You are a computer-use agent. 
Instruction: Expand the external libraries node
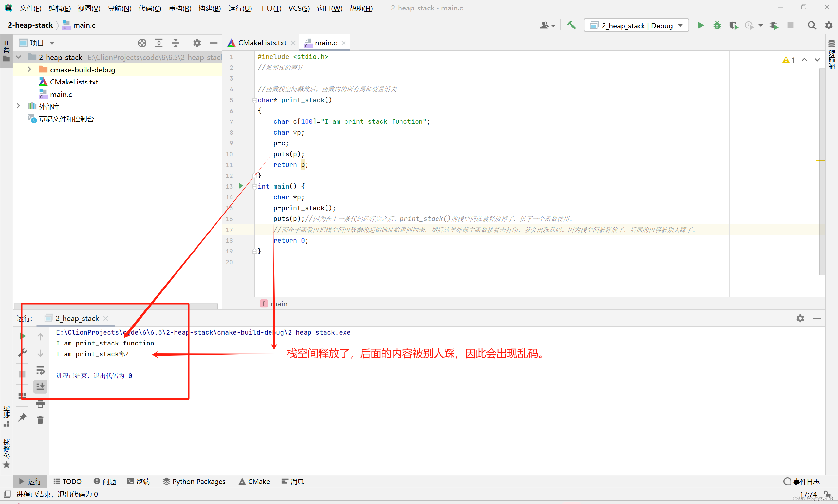(x=19, y=106)
